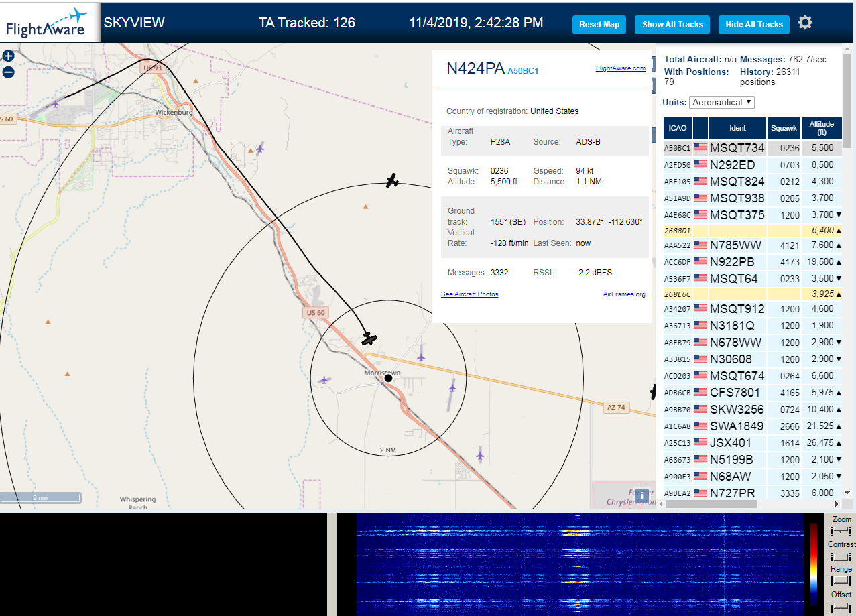856x616 pixels.
Task: Open map attribution info icon
Action: click(641, 496)
